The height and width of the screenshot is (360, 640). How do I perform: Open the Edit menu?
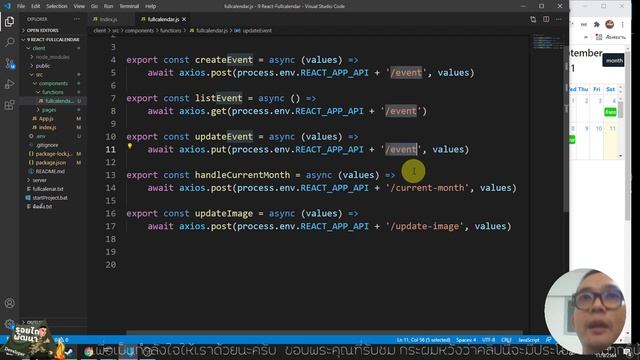coord(36,6)
